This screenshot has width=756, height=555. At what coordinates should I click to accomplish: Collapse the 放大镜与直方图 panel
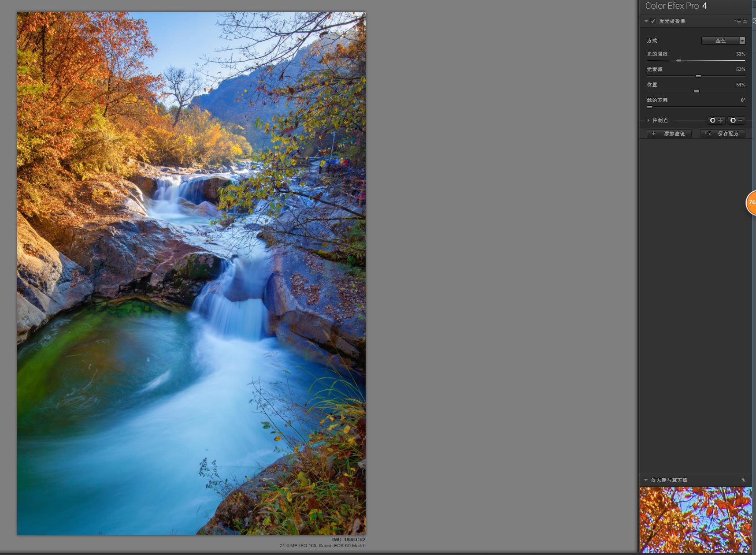point(646,480)
